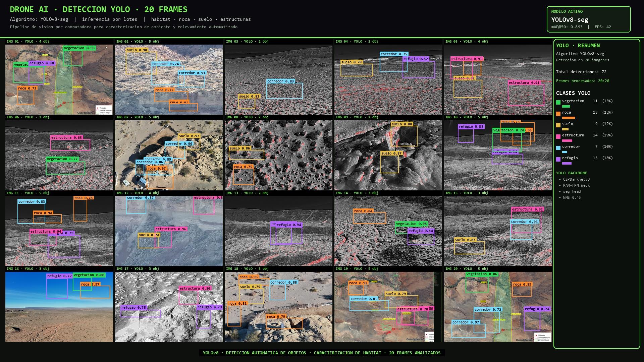
Task: Click the 'suelo 0.97' label in IMG 07
Action: pos(189,136)
